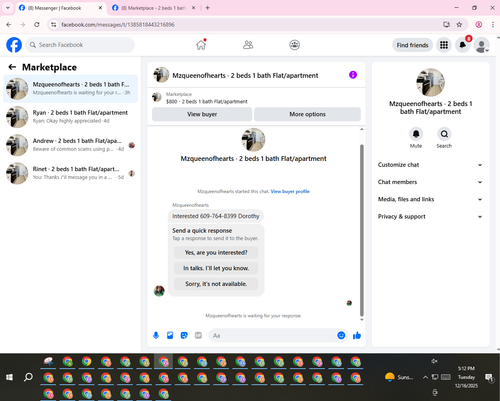This screenshot has width=500, height=401.
Task: Open the Groups icon in top navigation
Action: (294, 45)
